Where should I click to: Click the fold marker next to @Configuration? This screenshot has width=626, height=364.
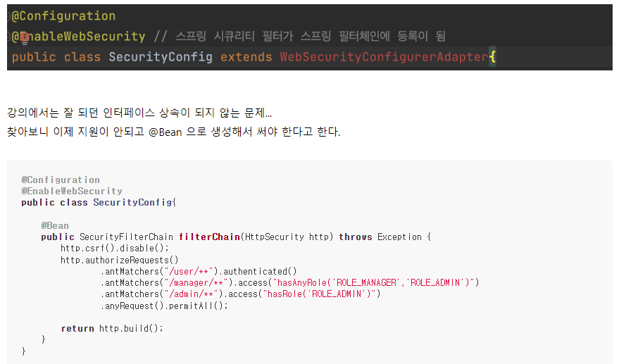[x=8, y=16]
